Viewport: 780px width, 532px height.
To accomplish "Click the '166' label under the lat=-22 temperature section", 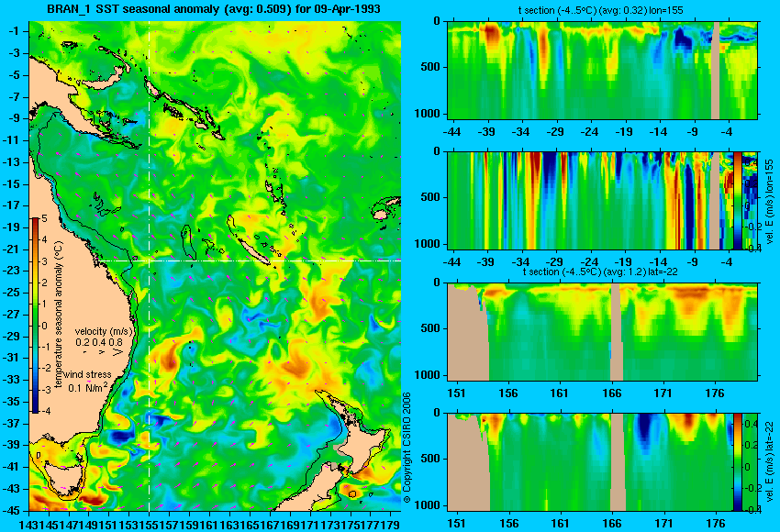I will click(611, 393).
